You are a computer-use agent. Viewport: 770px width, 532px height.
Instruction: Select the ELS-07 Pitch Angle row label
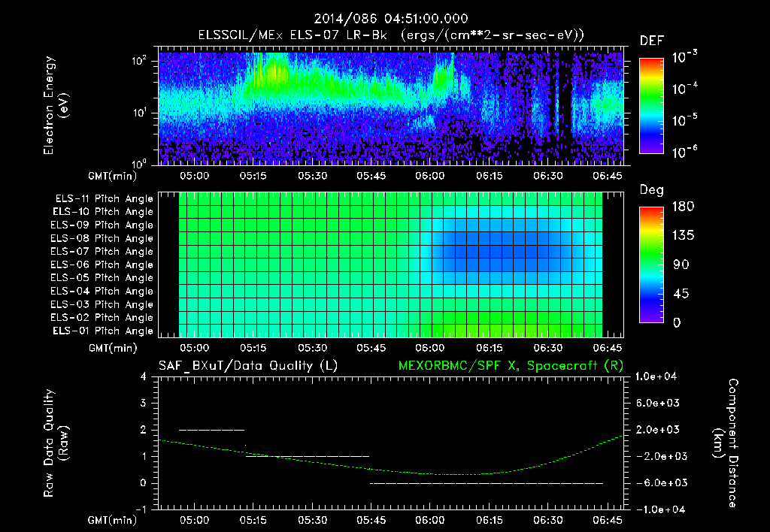point(102,252)
